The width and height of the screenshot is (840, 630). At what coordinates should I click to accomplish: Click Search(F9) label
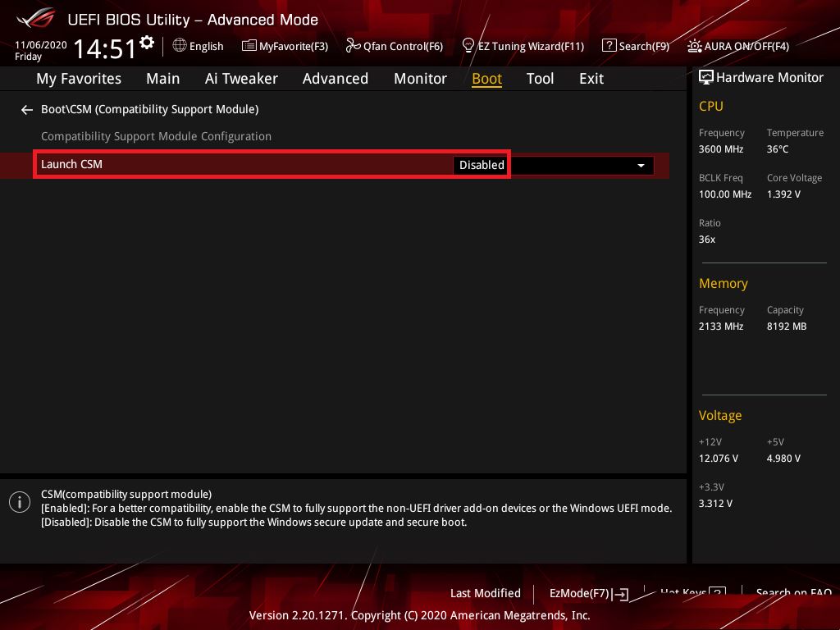644,46
